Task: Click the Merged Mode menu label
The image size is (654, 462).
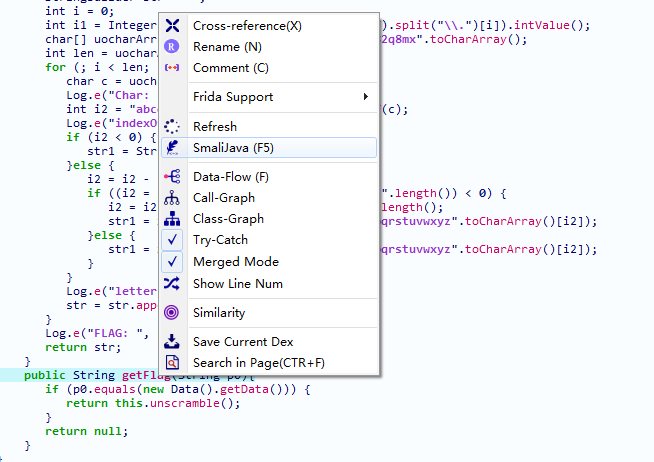Action: pos(236,262)
